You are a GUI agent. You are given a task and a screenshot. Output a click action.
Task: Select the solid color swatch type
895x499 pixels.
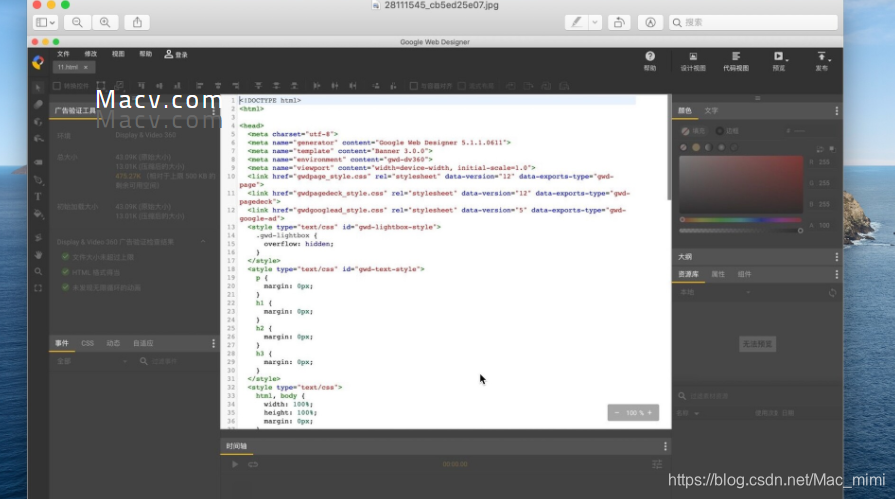696,147
